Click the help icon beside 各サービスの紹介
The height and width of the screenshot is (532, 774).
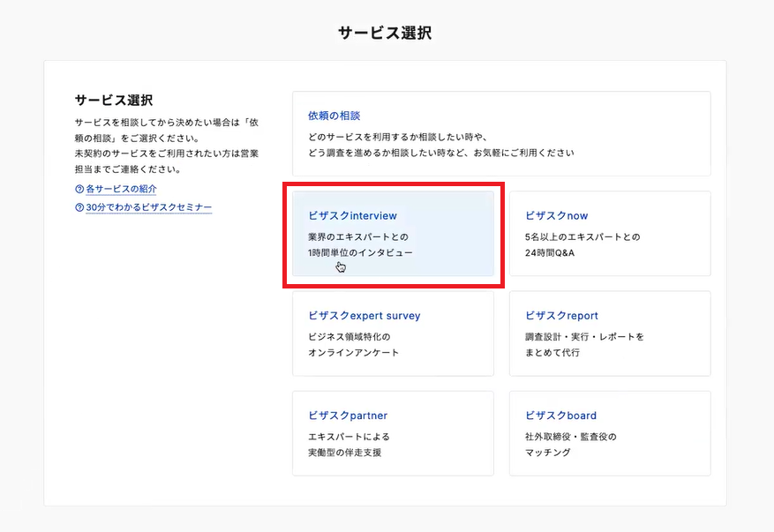click(79, 189)
